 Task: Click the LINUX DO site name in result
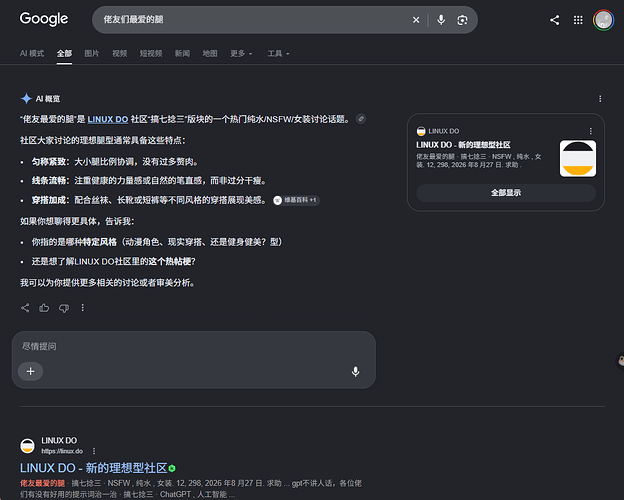click(59, 441)
